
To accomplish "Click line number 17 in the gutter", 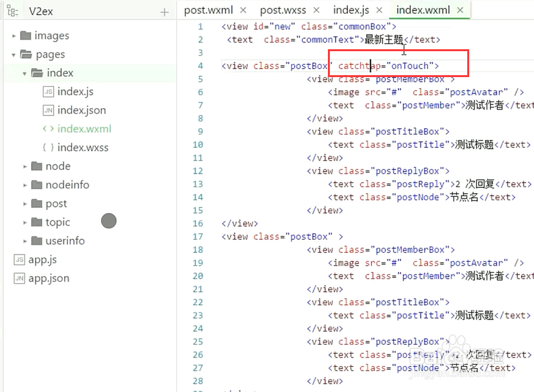I will click(x=198, y=236).
